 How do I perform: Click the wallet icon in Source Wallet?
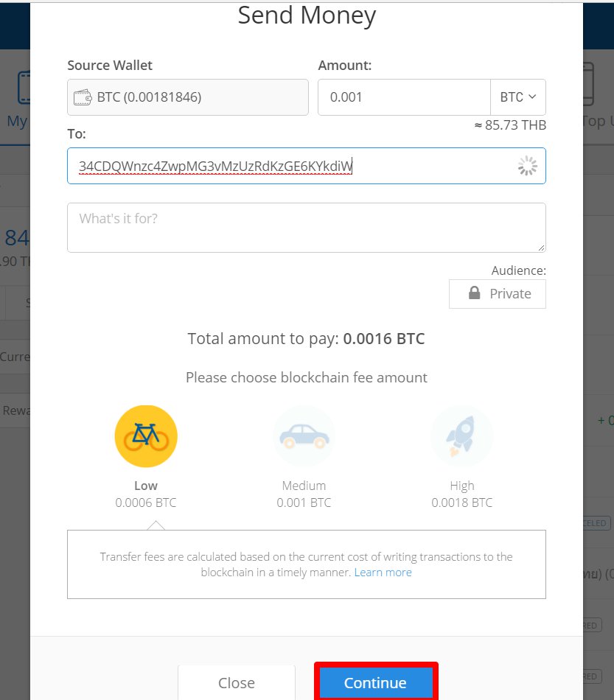[x=83, y=97]
